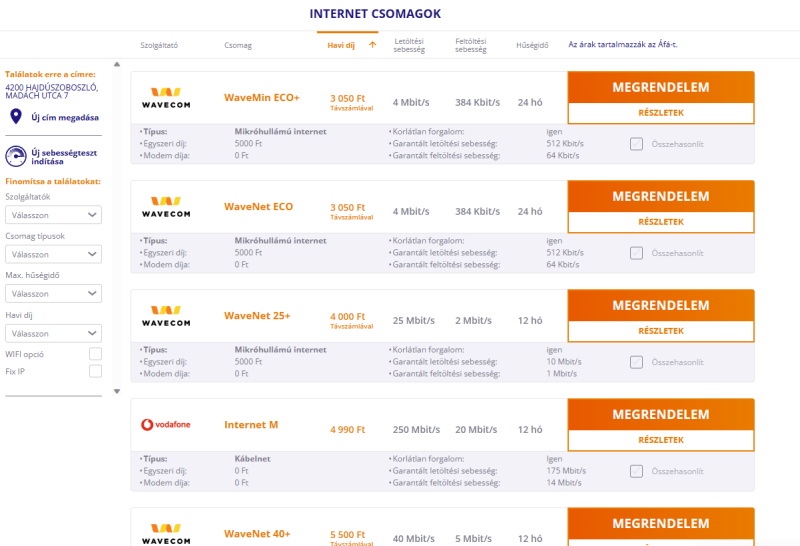The image size is (800, 546).
Task: Check Összehasonlít for Internet M package
Action: coord(636,471)
